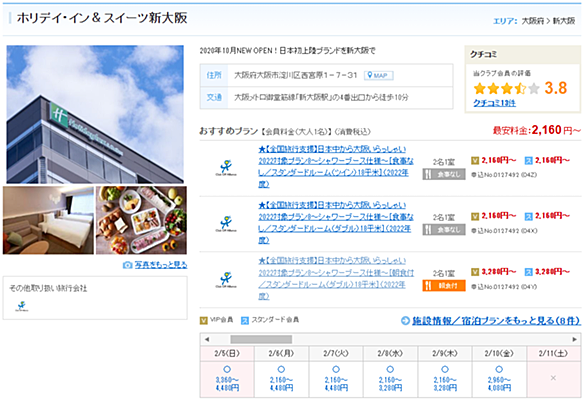
Task: Click the orange 朝食付 meal badge
Action: click(444, 286)
